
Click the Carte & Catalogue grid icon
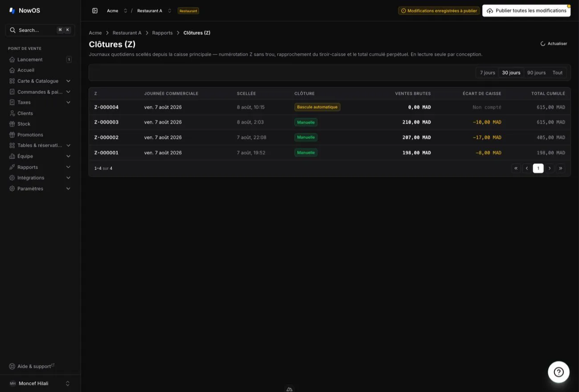point(12,81)
